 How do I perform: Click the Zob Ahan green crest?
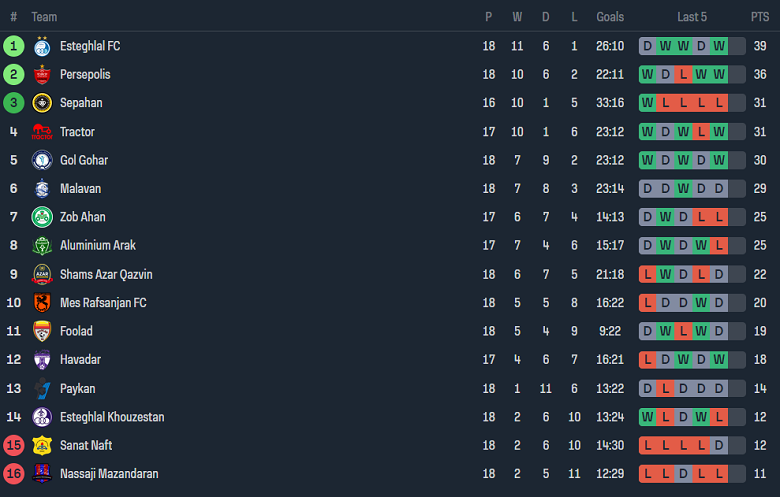click(42, 217)
